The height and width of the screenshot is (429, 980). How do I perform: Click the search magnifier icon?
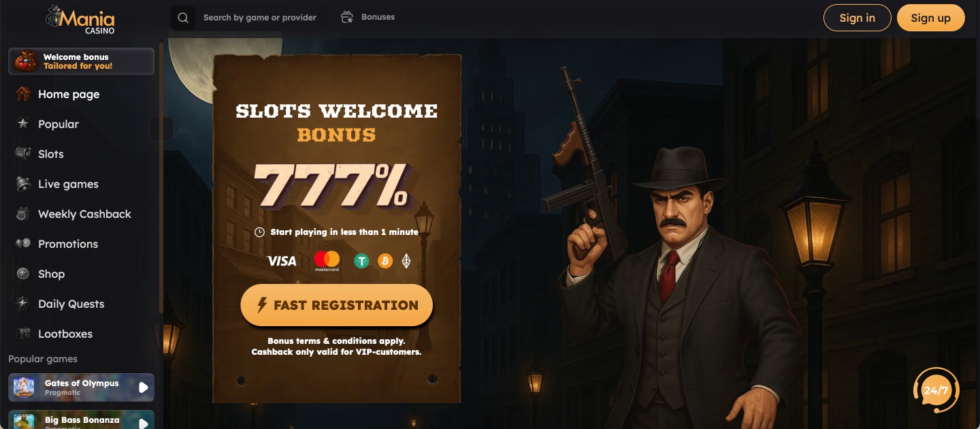(183, 18)
